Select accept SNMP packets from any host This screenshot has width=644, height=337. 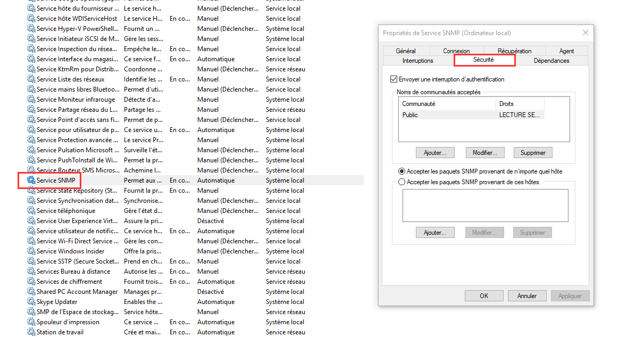pyautogui.click(x=402, y=171)
